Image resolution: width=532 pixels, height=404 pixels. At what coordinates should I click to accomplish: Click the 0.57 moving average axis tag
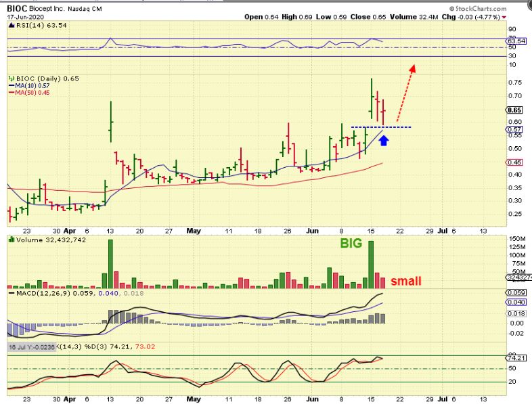tap(514, 129)
